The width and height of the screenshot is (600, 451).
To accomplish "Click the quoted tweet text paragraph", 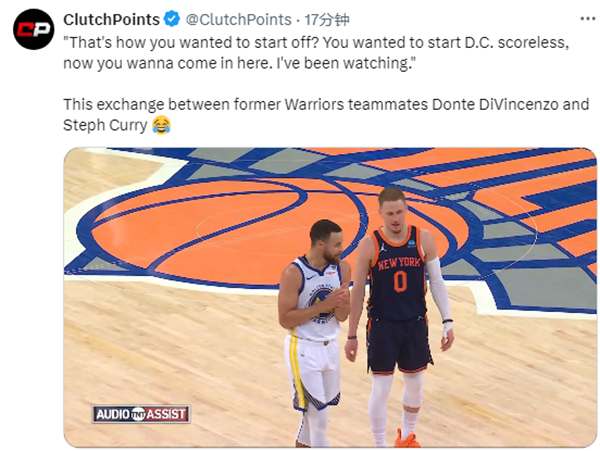I will coord(316,52).
